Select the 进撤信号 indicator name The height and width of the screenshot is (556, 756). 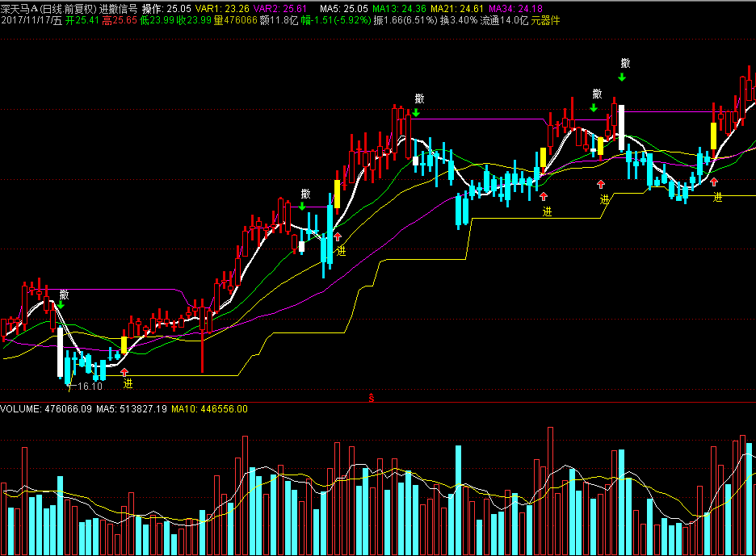[119, 8]
